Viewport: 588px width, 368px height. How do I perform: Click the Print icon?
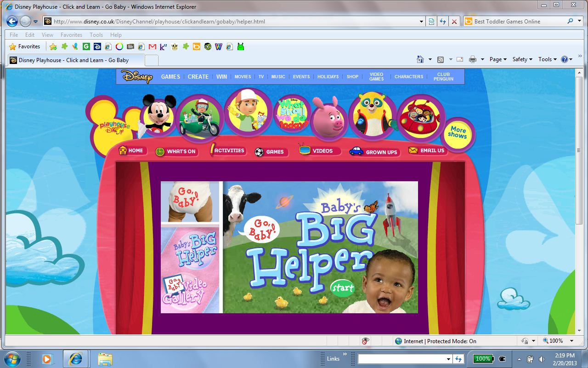[x=473, y=59]
